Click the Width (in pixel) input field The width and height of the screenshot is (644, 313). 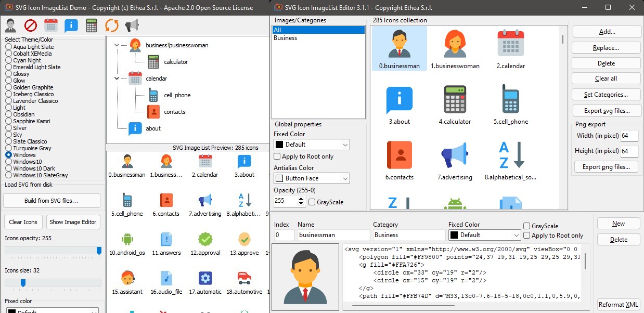[629, 136]
